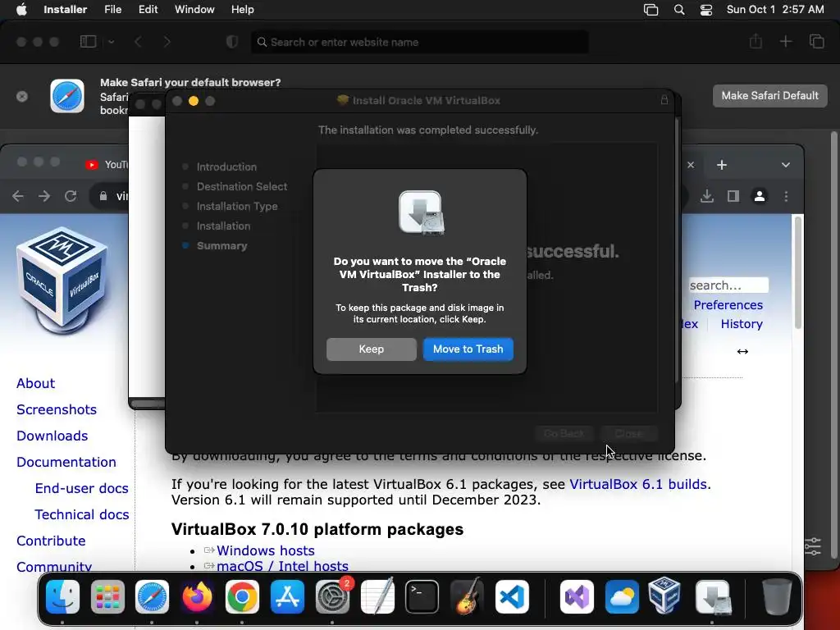
Task: Open Technical docs link
Action: pyautogui.click(x=81, y=515)
